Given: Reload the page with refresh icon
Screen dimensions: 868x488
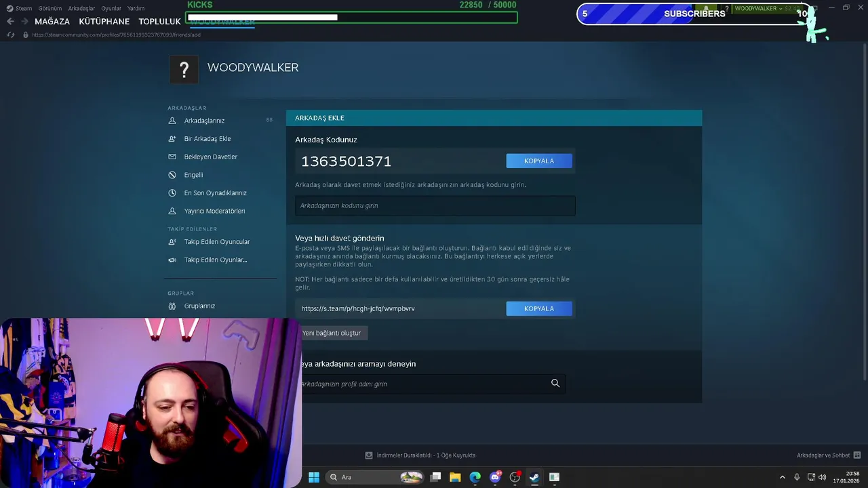Looking at the screenshot, I should point(10,35).
